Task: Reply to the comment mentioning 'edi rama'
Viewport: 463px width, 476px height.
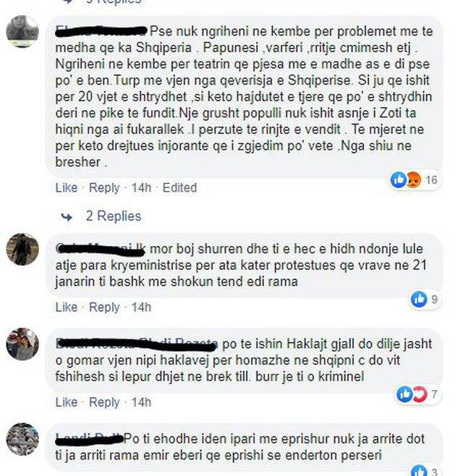Action: click(104, 307)
